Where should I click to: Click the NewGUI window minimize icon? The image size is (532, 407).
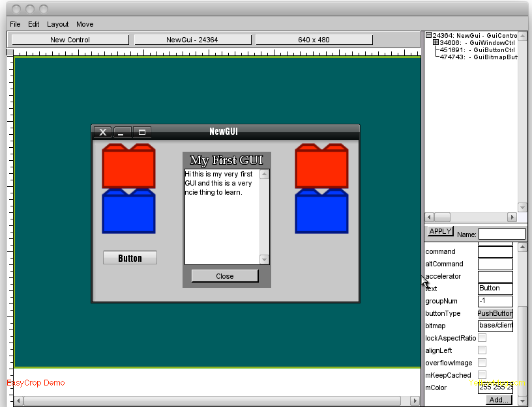(x=122, y=132)
